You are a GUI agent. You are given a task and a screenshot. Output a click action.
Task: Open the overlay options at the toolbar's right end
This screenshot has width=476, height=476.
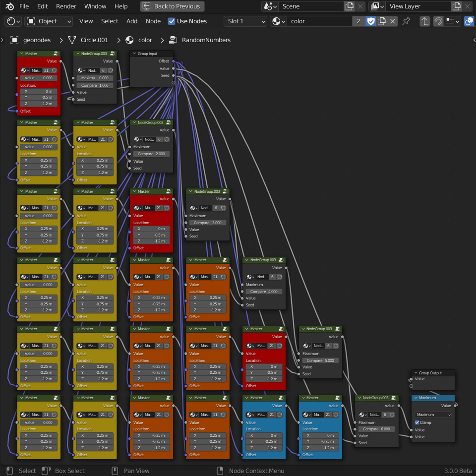[x=469, y=21]
